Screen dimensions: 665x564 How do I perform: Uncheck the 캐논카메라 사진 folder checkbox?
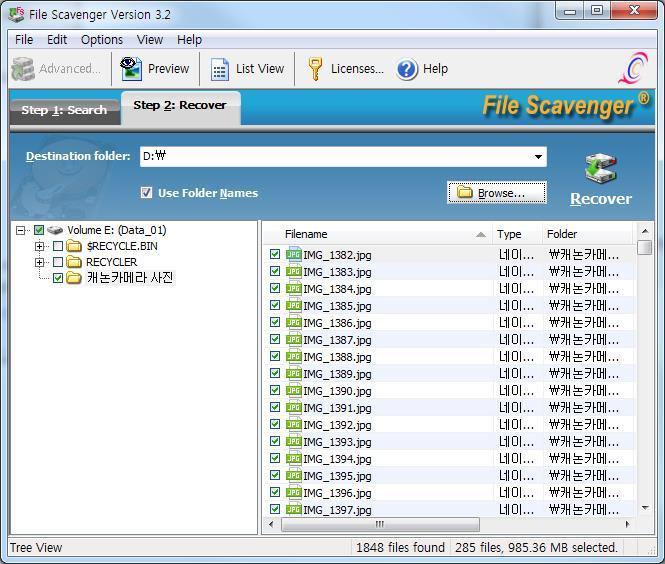[x=58, y=278]
